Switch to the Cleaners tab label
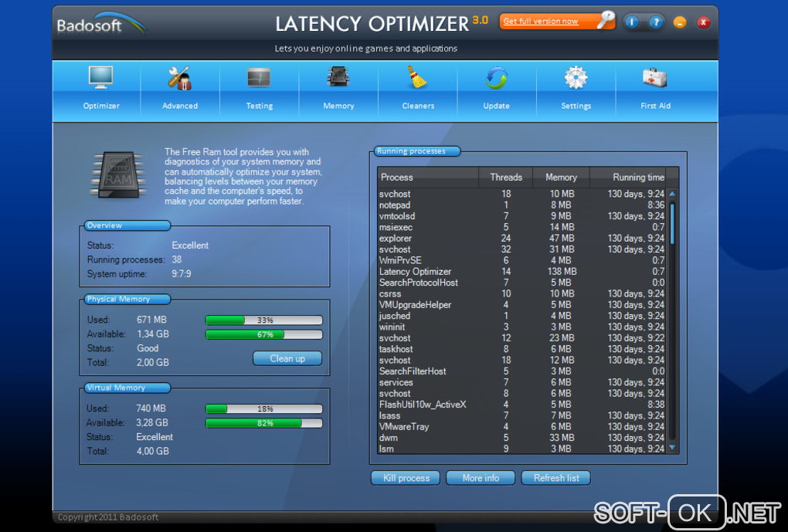 (418, 106)
